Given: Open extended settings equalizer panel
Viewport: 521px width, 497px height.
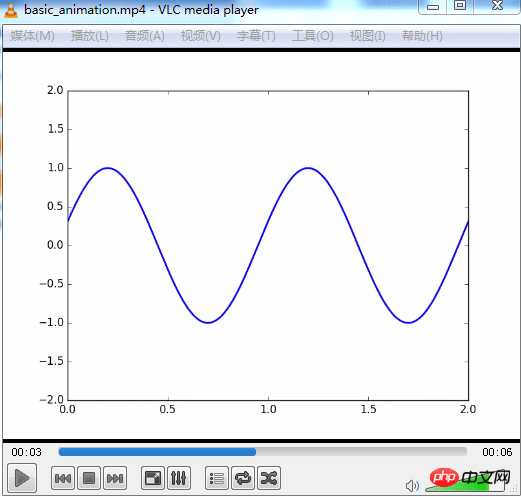Looking at the screenshot, I should (179, 478).
